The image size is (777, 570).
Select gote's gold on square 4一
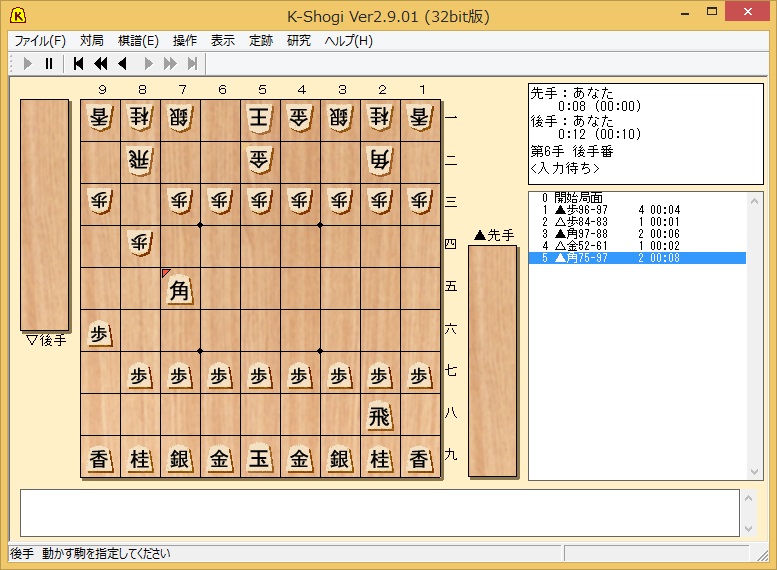(300, 120)
